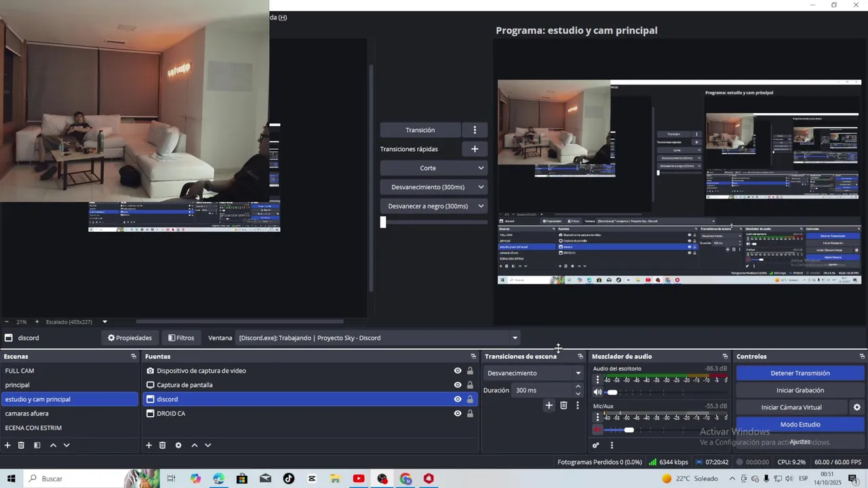Toggle lock on DROID CA source
The height and width of the screenshot is (488, 868).
[470, 413]
